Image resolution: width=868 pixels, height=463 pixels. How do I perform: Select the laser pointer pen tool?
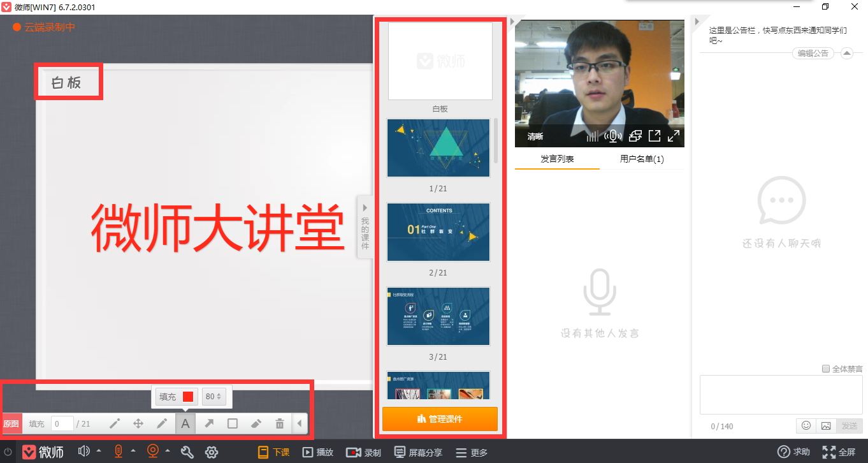(x=115, y=423)
